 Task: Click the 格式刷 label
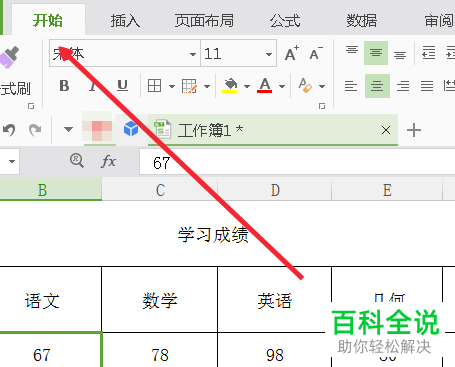pyautogui.click(x=15, y=89)
